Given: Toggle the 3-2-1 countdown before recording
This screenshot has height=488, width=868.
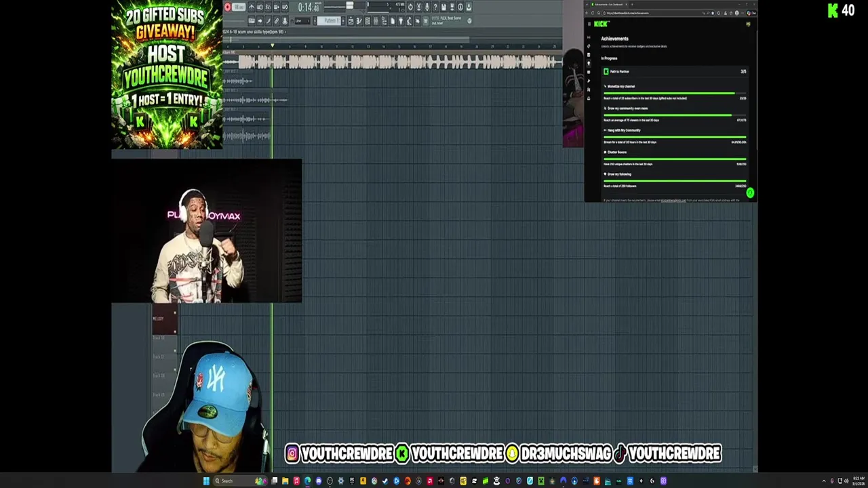Looking at the screenshot, I should 269,7.
